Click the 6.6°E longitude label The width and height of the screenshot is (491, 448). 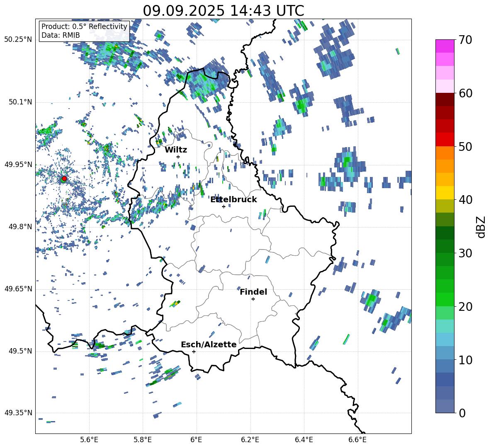(x=357, y=440)
